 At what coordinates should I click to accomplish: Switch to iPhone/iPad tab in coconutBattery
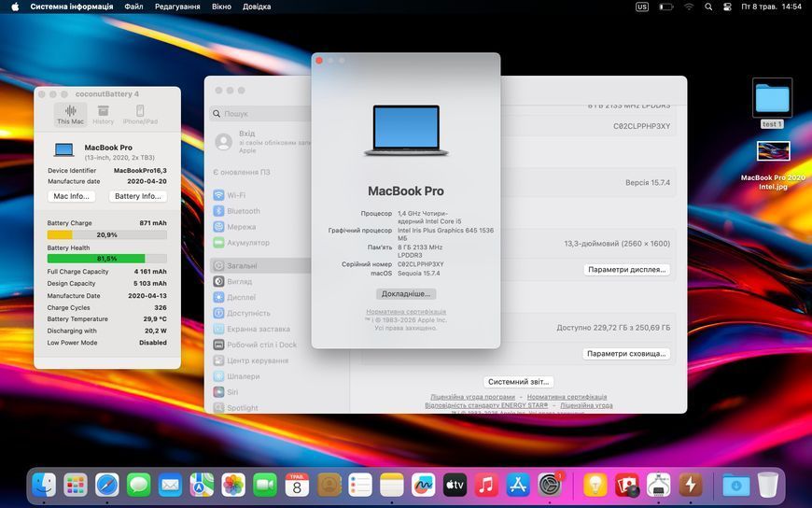click(140, 115)
